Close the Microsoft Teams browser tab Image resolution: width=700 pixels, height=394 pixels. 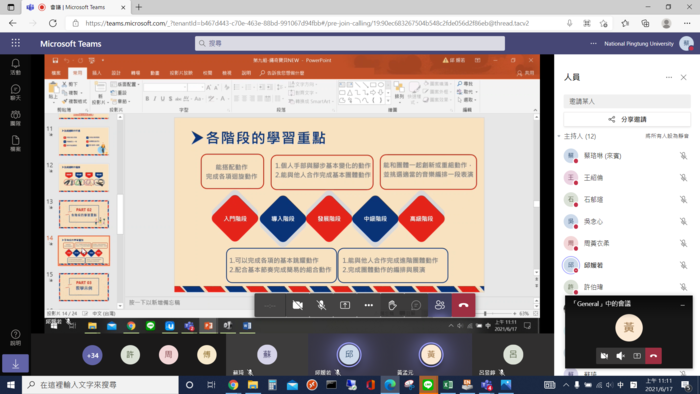pos(123,7)
